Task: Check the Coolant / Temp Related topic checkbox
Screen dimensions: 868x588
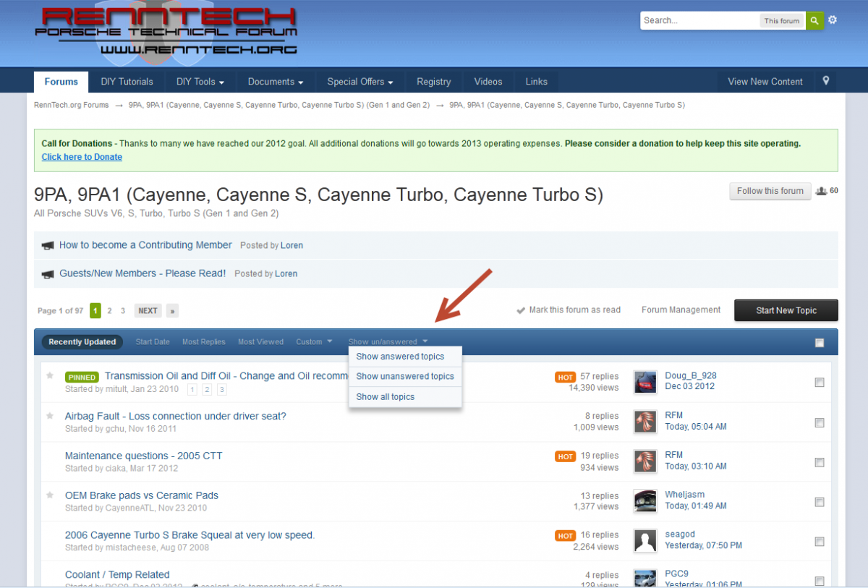Action: tap(820, 581)
